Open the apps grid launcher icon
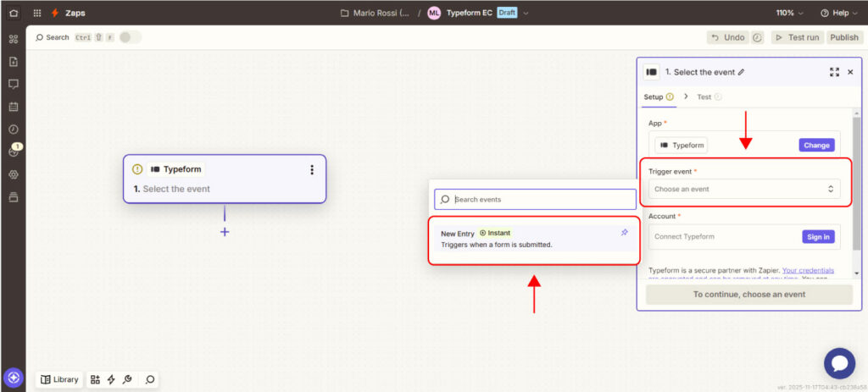 click(37, 13)
